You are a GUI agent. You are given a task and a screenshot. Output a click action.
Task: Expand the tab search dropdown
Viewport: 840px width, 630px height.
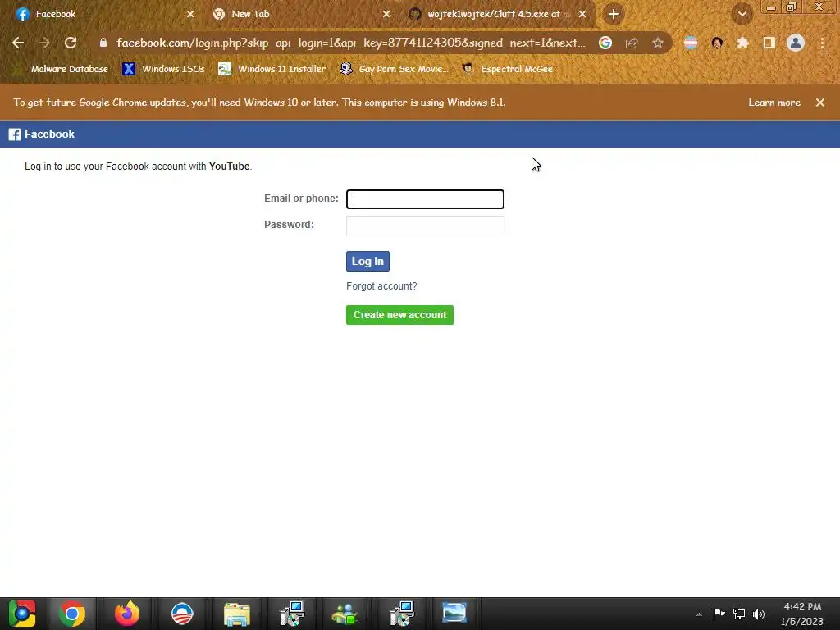(742, 14)
